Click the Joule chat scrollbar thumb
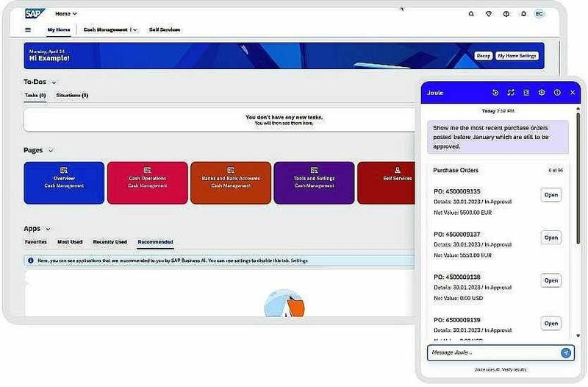The image size is (588, 387). tap(578, 178)
